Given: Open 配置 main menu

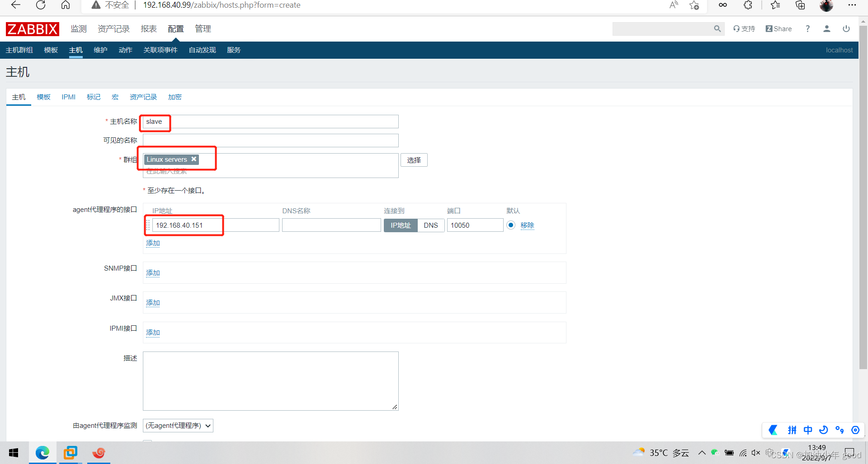Looking at the screenshot, I should click(x=176, y=29).
